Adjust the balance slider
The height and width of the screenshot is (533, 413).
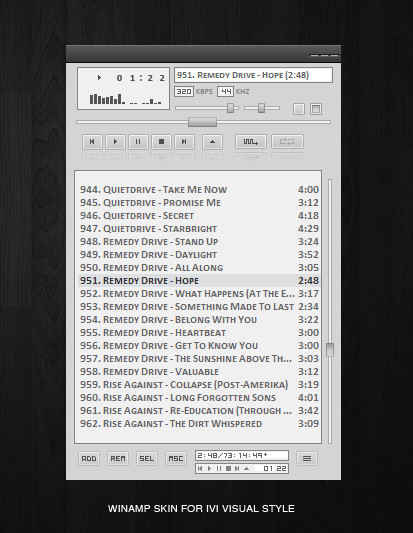(262, 108)
